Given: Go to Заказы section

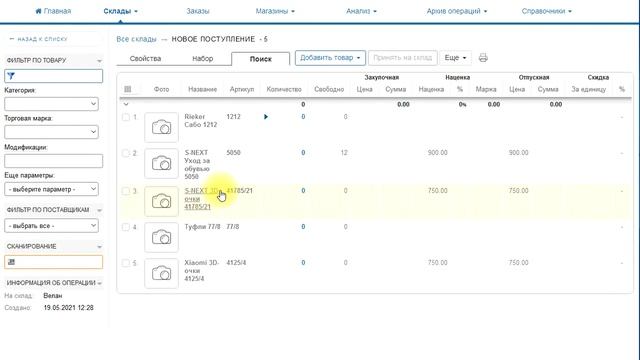Looking at the screenshot, I should point(198,11).
